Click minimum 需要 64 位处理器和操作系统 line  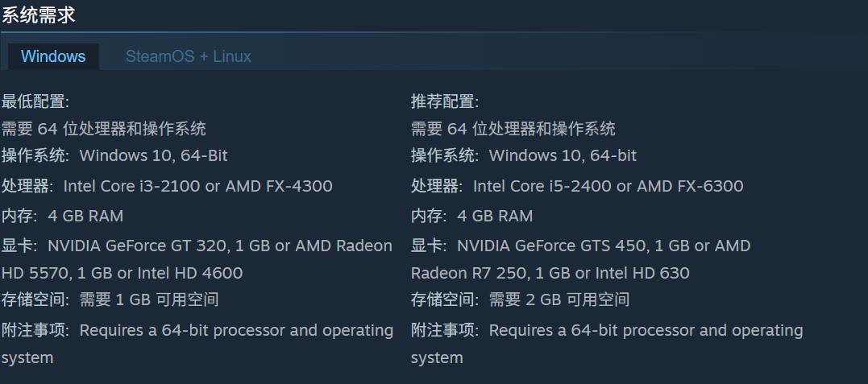pyautogui.click(x=104, y=129)
